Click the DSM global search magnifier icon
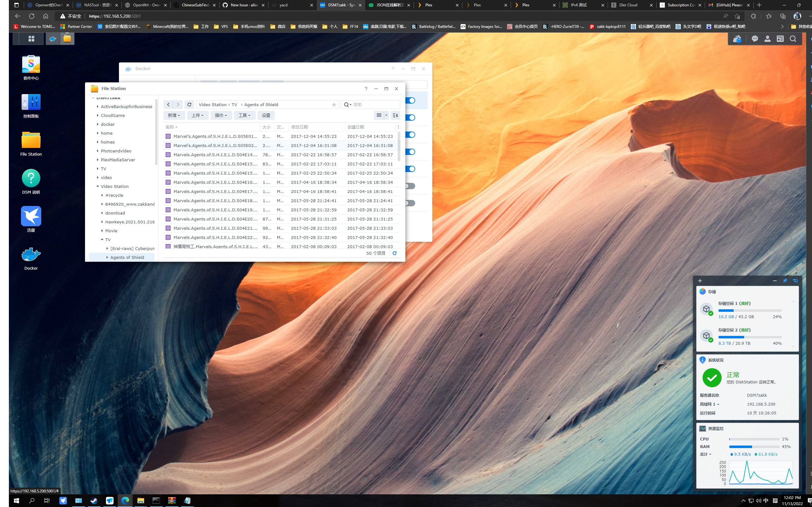The image size is (812, 507). click(793, 39)
